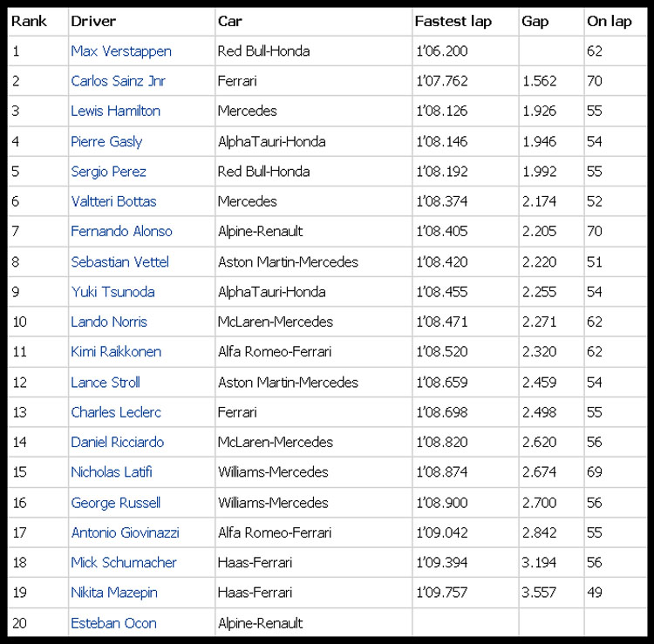Click the Lewis Hamilton driver link
The width and height of the screenshot is (654, 644).
(x=115, y=111)
